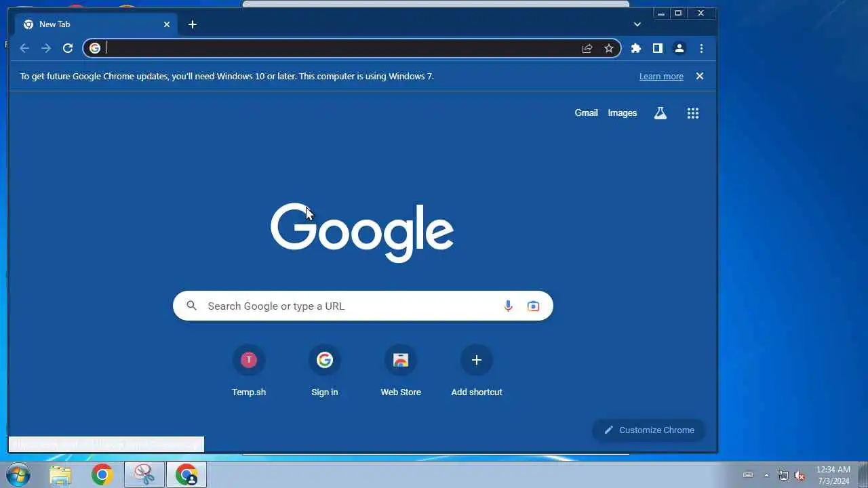Image resolution: width=868 pixels, height=488 pixels.
Task: Open the Windows Start menu
Action: tap(18, 475)
